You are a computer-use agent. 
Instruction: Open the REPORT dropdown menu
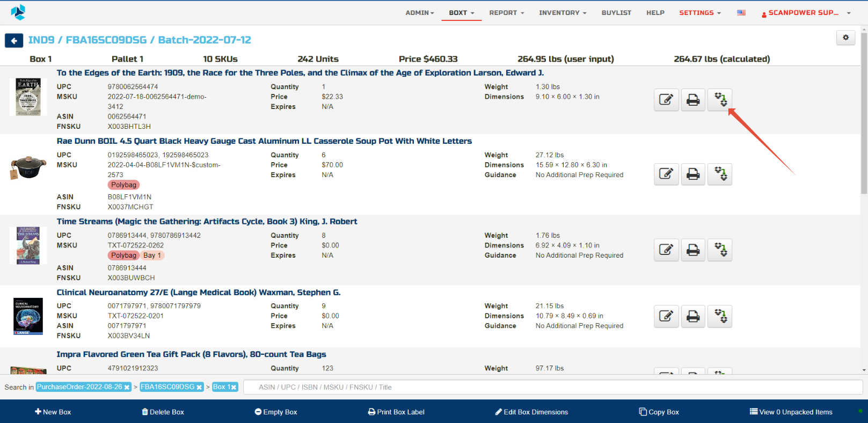pyautogui.click(x=507, y=13)
